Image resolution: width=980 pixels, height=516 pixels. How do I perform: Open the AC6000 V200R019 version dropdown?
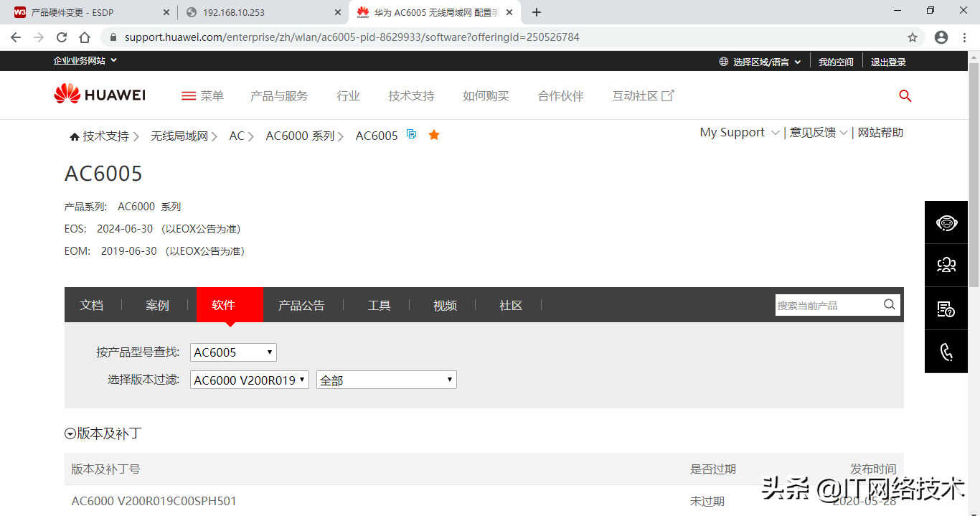pos(250,380)
